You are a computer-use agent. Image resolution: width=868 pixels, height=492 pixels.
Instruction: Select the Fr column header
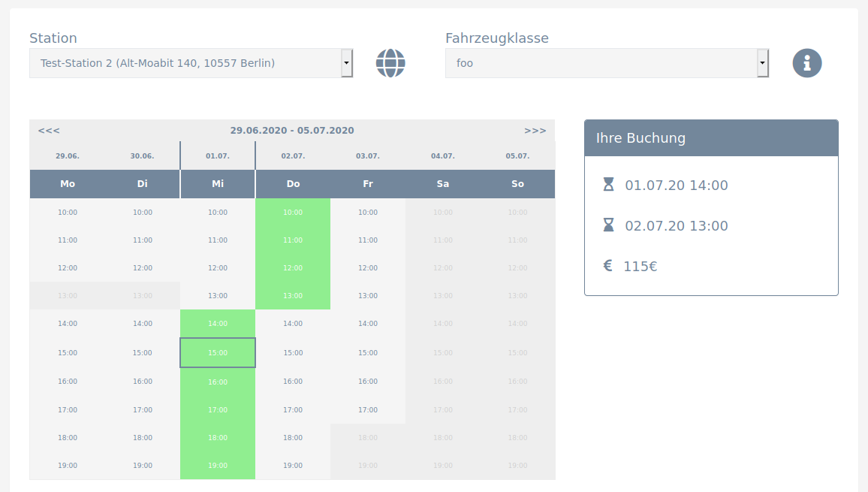pyautogui.click(x=368, y=184)
